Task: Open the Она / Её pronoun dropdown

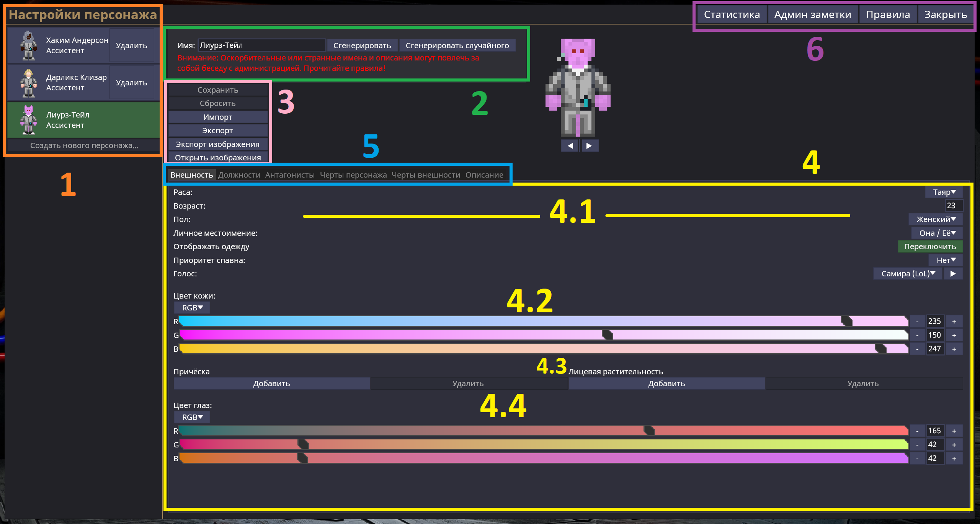Action: [x=937, y=233]
